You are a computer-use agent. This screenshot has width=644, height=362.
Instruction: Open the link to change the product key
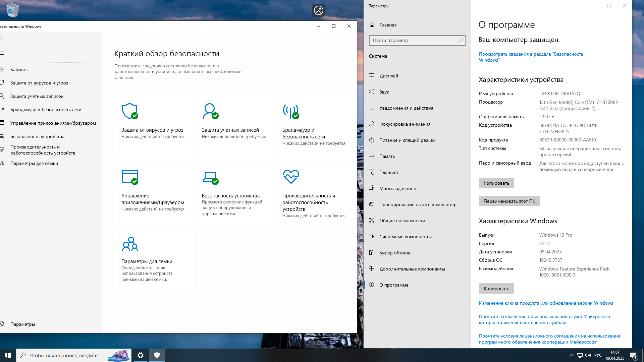click(546, 303)
